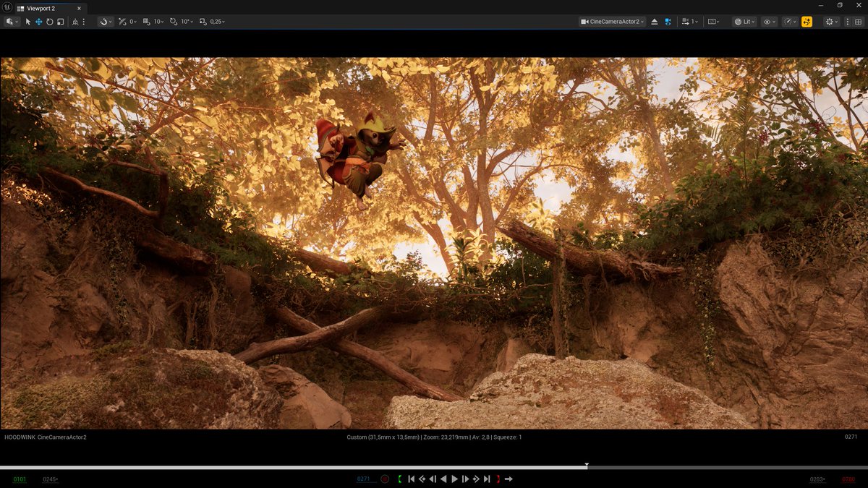Open the CineCameraActor2 camera dropdown
Image resolution: width=868 pixels, height=488 pixels.
pos(612,22)
